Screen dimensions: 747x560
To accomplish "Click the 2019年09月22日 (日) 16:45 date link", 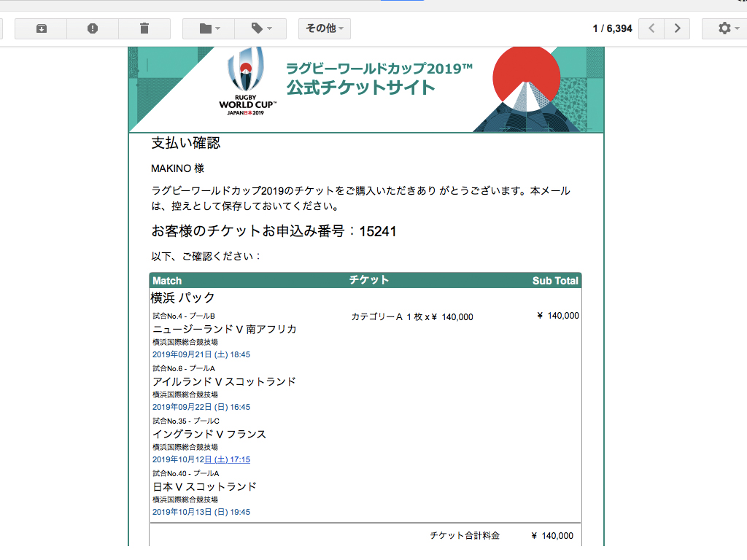I will (x=201, y=407).
